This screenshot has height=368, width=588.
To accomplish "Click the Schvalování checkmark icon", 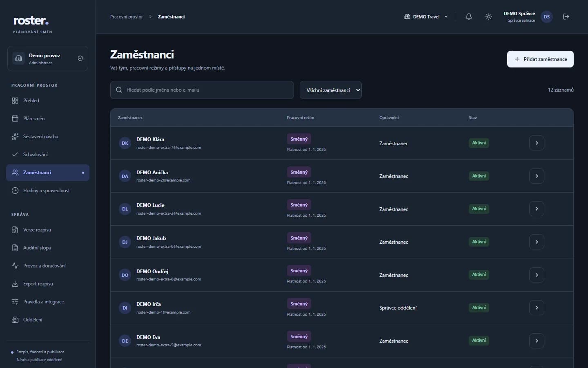I will [x=15, y=155].
